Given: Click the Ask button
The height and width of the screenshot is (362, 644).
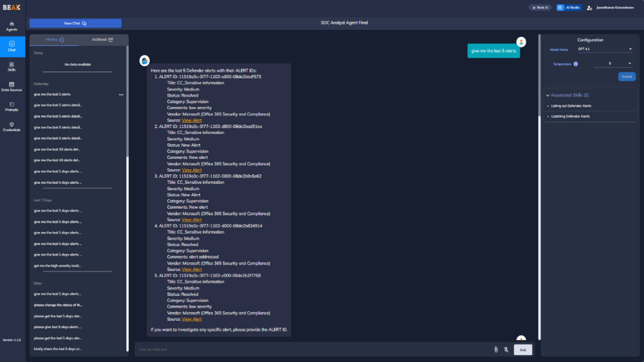Looking at the screenshot, I should point(523,349).
